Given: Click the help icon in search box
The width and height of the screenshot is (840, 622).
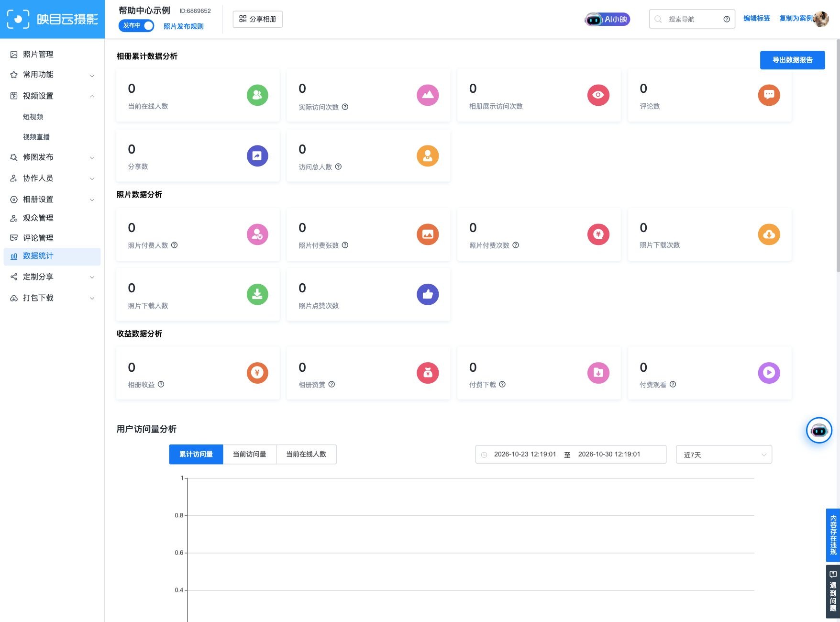Looking at the screenshot, I should pos(727,19).
